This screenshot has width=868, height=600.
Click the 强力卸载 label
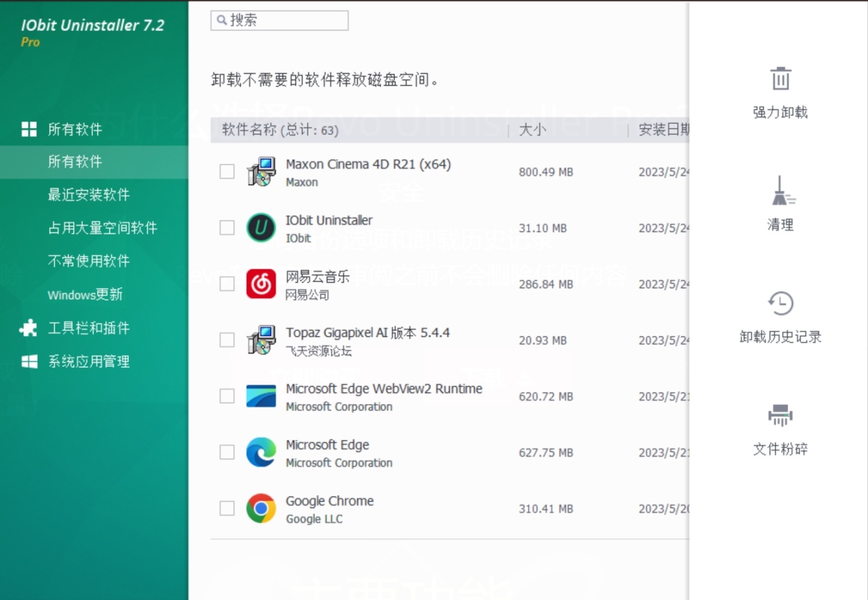pos(780,112)
